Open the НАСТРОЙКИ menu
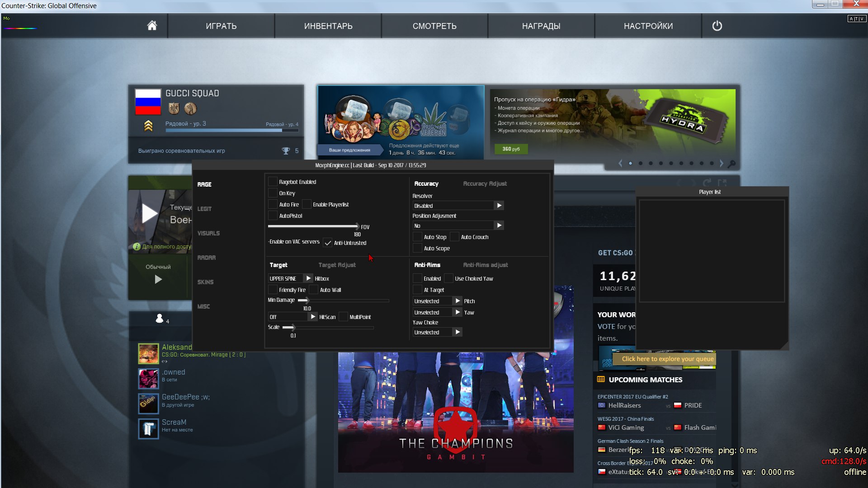This screenshot has height=488, width=868. click(648, 26)
